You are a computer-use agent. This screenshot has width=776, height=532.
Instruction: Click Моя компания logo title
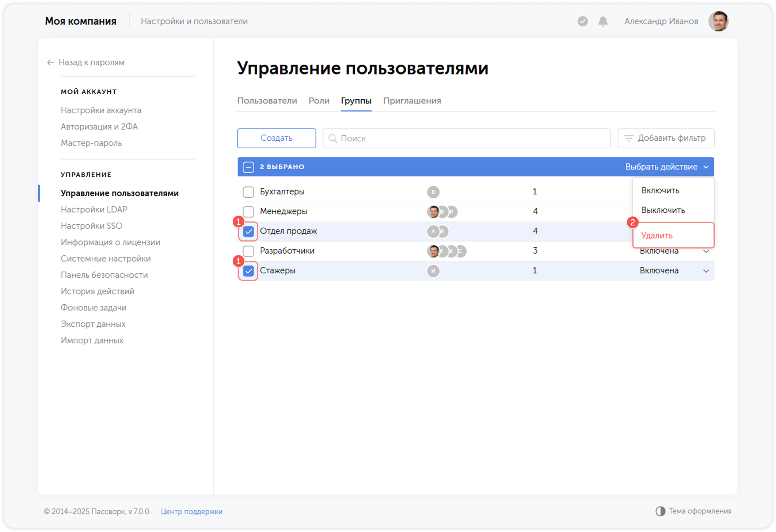coord(80,21)
